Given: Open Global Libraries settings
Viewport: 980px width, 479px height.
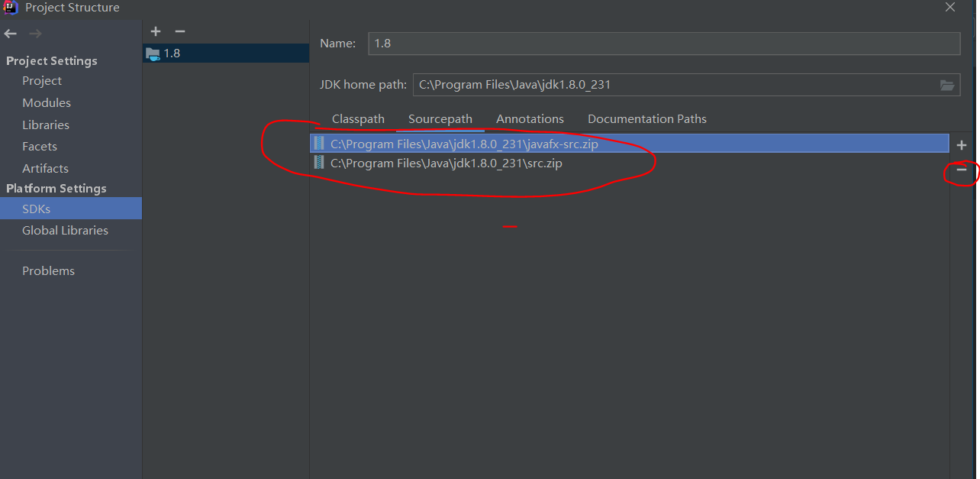Looking at the screenshot, I should (66, 231).
